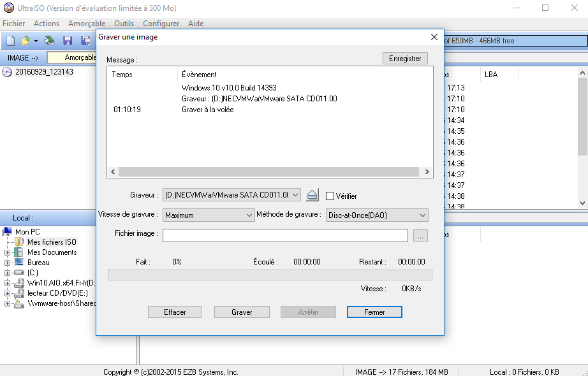Click the message log scroll-left arrow
Screen dimensions: 588x376
coord(113,171)
